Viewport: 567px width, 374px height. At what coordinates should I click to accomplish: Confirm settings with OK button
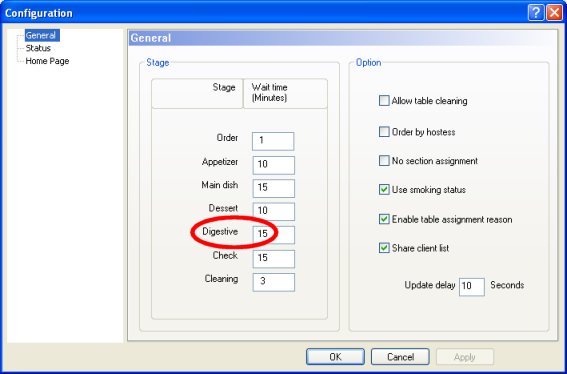[335, 357]
